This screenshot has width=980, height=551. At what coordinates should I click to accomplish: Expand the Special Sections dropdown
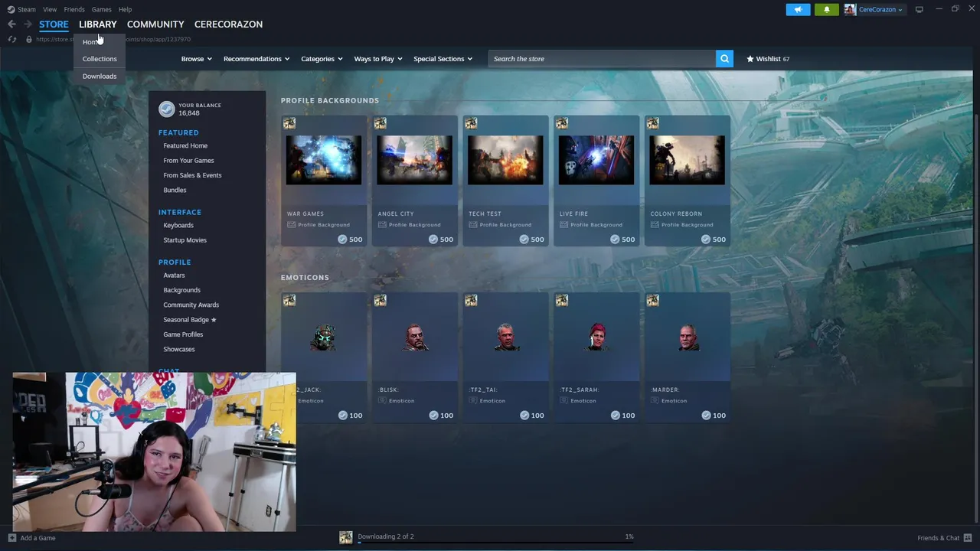443,59
